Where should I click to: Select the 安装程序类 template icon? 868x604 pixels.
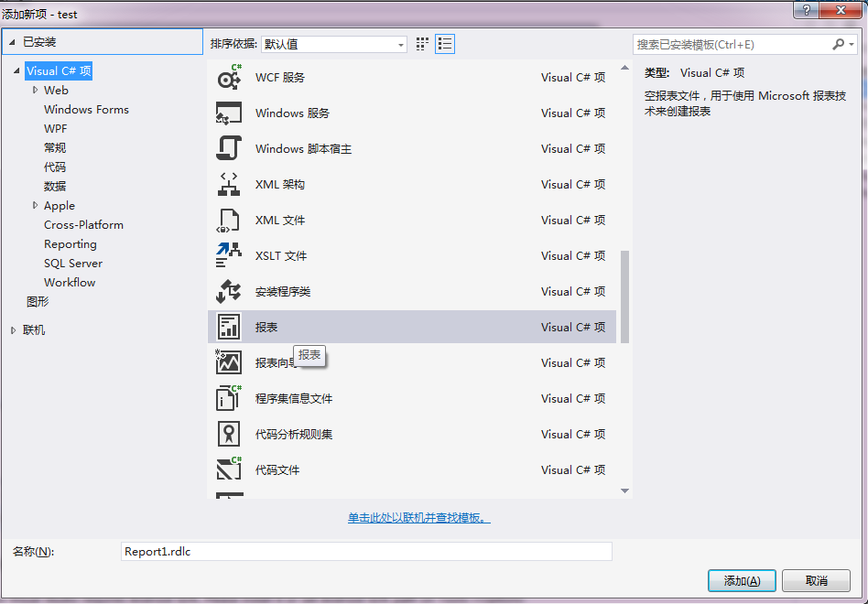(x=229, y=292)
